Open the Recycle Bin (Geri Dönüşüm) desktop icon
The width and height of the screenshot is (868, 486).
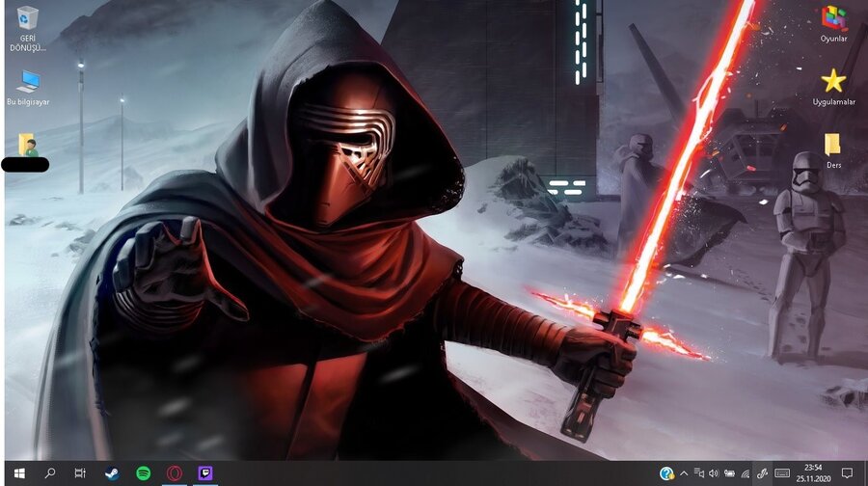(27, 29)
